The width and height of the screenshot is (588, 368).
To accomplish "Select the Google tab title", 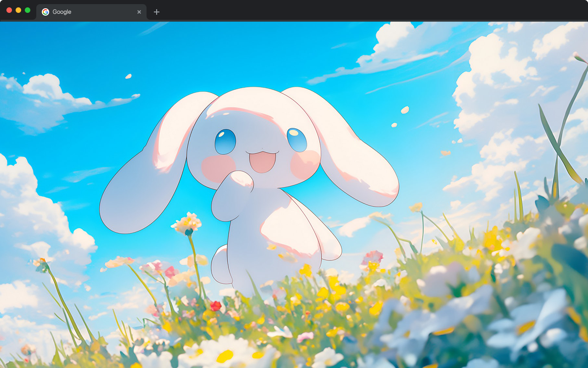I will pyautogui.click(x=62, y=12).
